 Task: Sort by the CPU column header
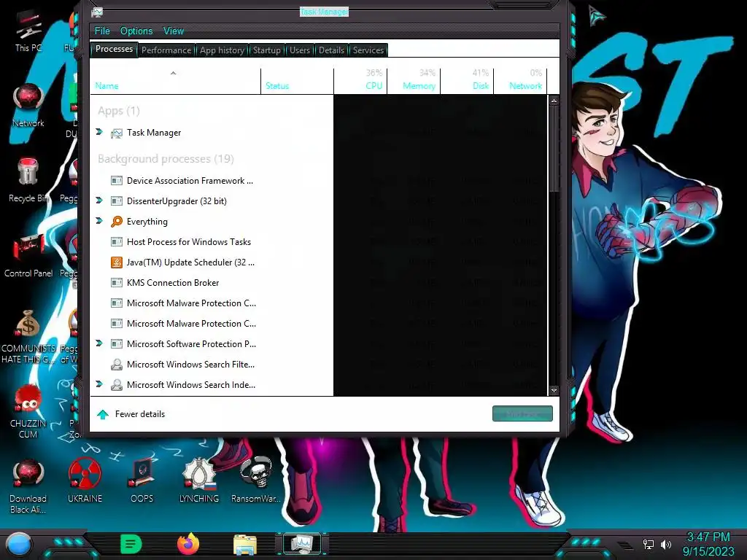click(x=360, y=81)
